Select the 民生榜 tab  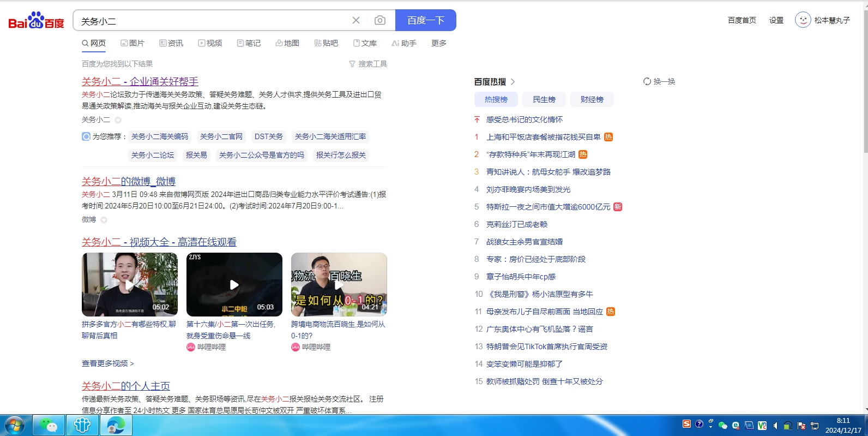pyautogui.click(x=544, y=99)
